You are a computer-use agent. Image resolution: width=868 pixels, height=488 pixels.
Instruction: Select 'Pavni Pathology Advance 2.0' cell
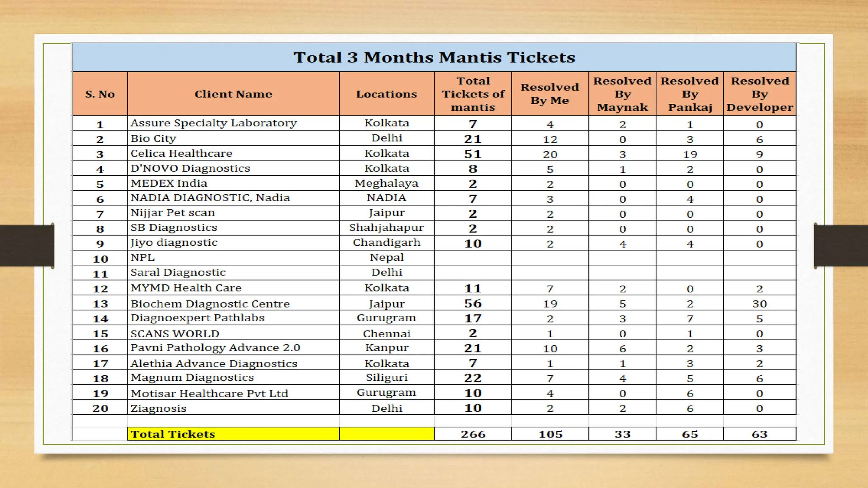click(x=215, y=348)
